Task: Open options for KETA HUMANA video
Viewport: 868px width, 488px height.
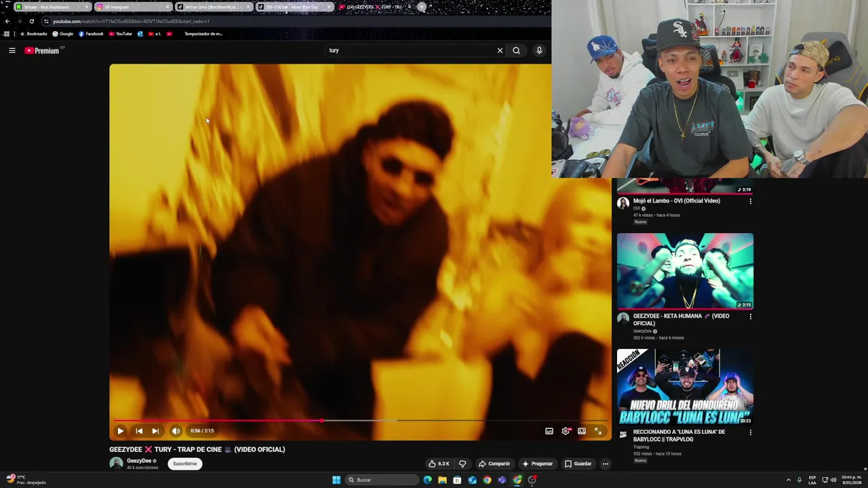Action: 750,317
